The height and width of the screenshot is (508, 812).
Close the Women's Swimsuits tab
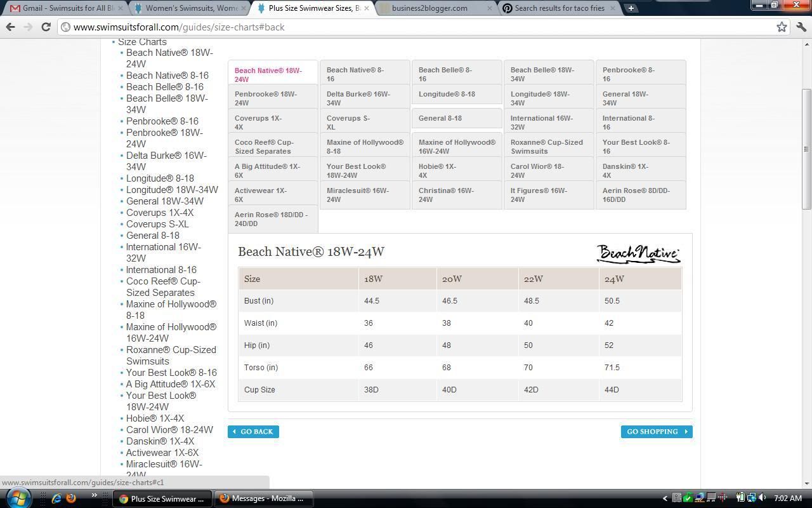pyautogui.click(x=244, y=8)
